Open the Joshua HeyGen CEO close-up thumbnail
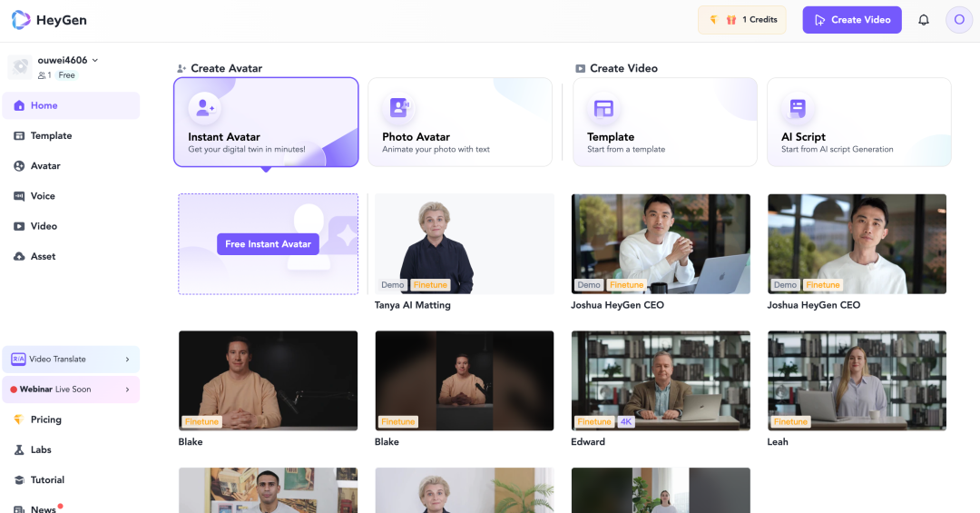Viewport: 980px width, 513px height. click(x=857, y=244)
